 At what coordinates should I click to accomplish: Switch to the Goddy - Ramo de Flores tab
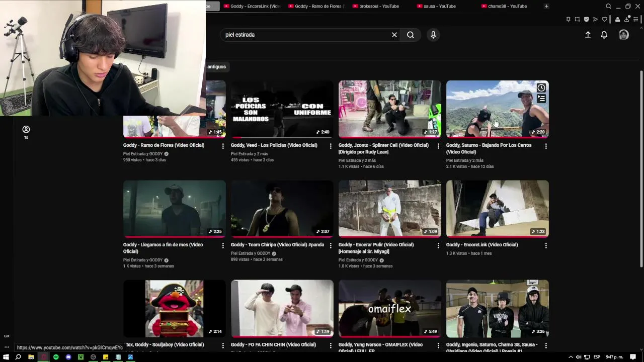315,6
